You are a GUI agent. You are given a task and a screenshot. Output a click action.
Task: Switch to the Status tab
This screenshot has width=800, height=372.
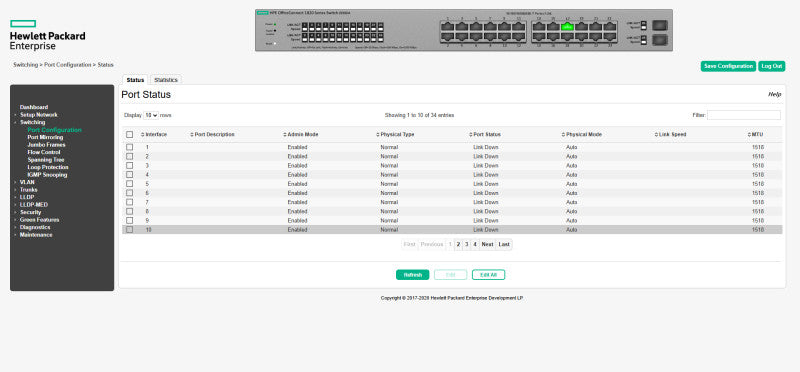[x=135, y=80]
